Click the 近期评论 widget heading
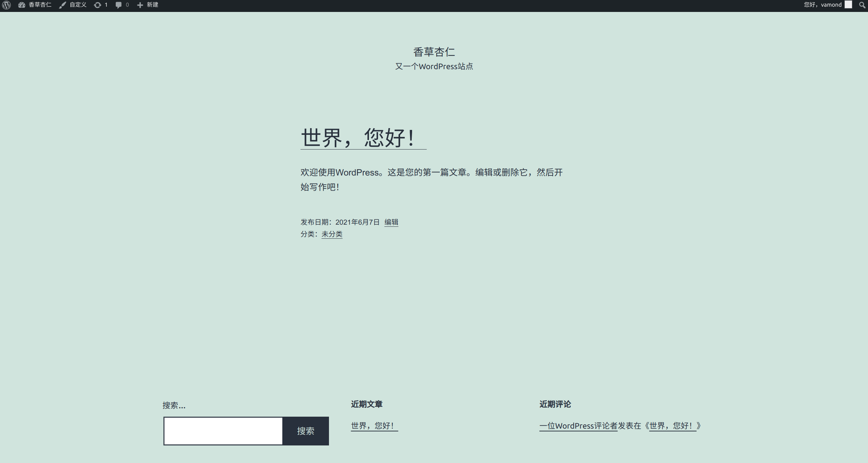Screen dimensions: 868x463 pyautogui.click(x=555, y=404)
